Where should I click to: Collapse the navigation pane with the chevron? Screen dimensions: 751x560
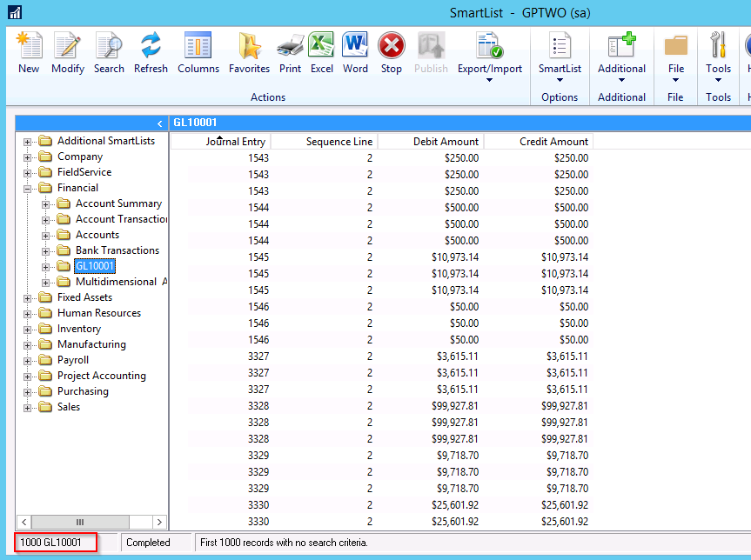[x=159, y=124]
